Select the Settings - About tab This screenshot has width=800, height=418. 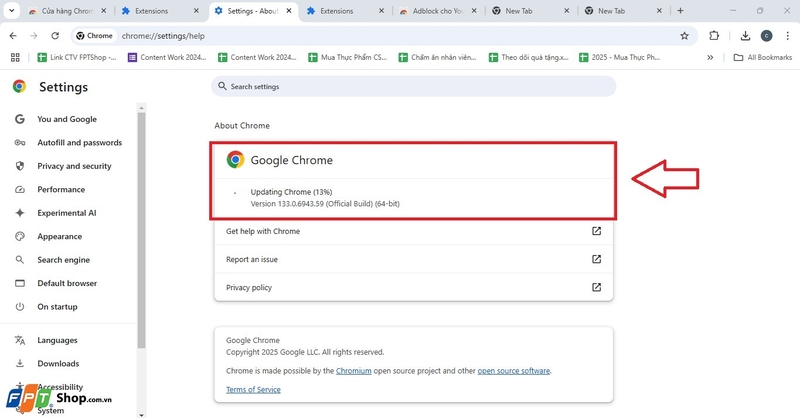[254, 11]
